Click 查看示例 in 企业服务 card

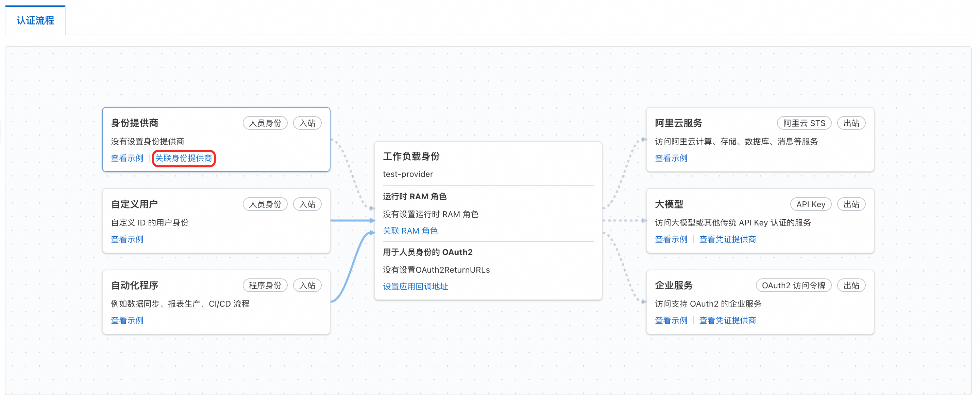[x=671, y=320]
